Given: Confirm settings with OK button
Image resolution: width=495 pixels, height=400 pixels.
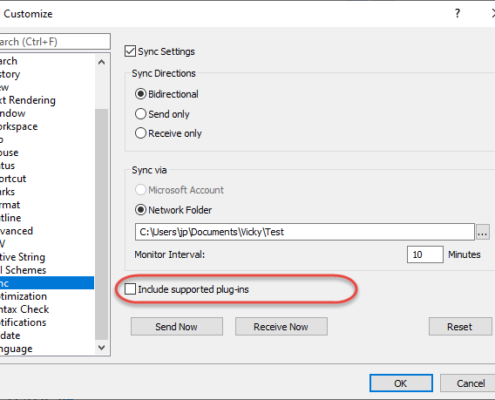Looking at the screenshot, I should click(401, 383).
